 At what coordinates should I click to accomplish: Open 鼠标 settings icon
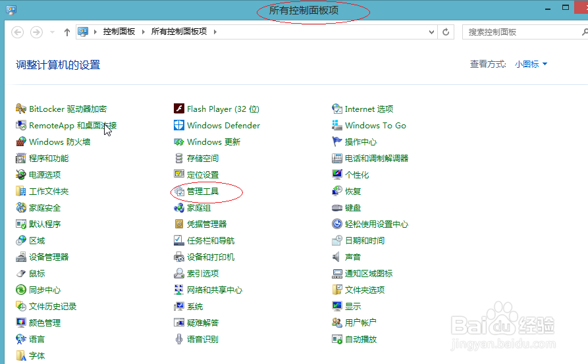point(21,274)
